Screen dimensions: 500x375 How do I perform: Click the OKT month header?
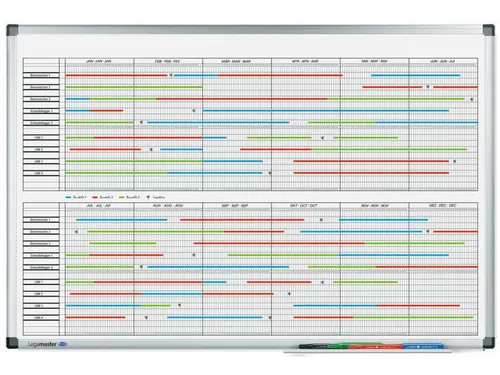pyautogui.click(x=304, y=206)
